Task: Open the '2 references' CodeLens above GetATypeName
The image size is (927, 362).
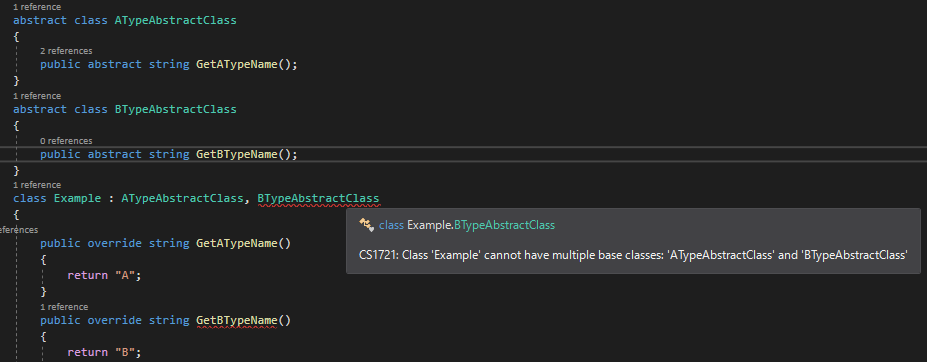Action: 66,51
